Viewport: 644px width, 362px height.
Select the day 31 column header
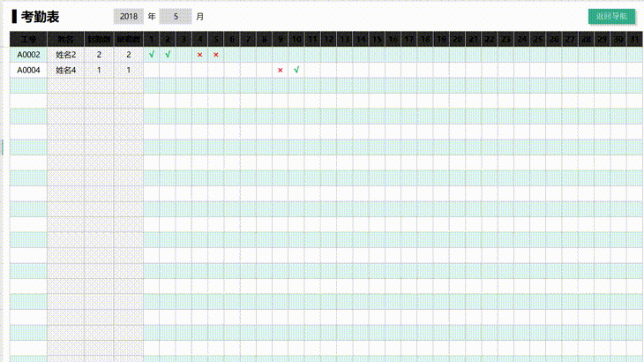pos(633,40)
